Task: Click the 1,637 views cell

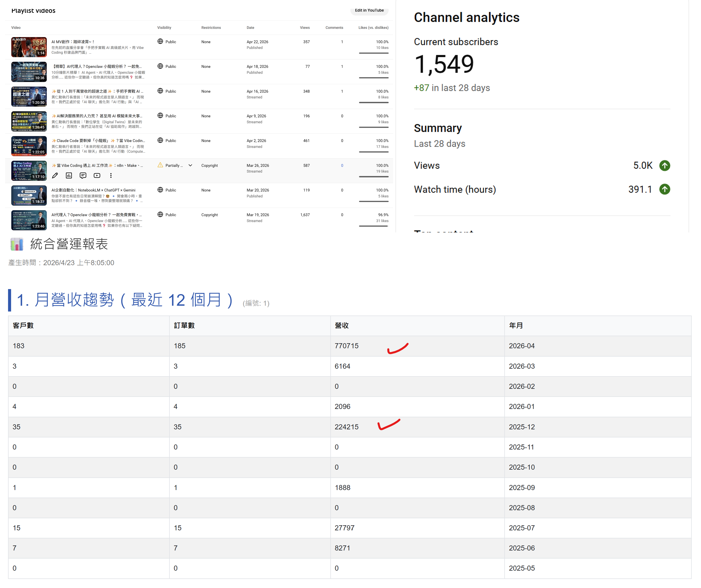Action: point(305,215)
